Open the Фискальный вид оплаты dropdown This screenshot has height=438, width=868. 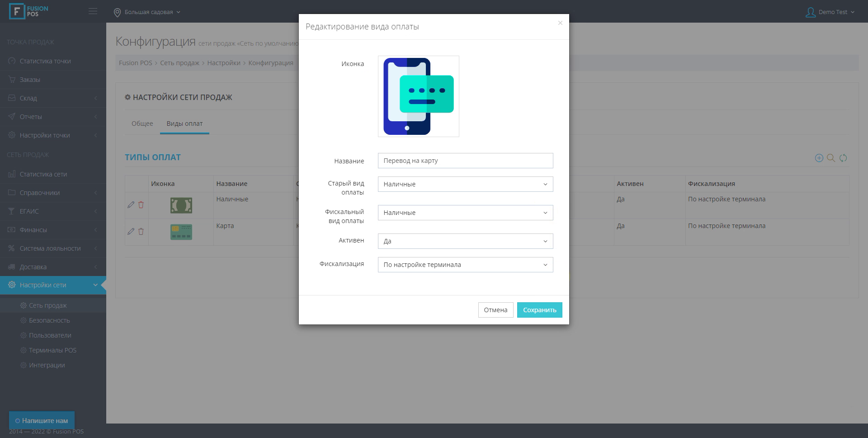click(x=465, y=213)
